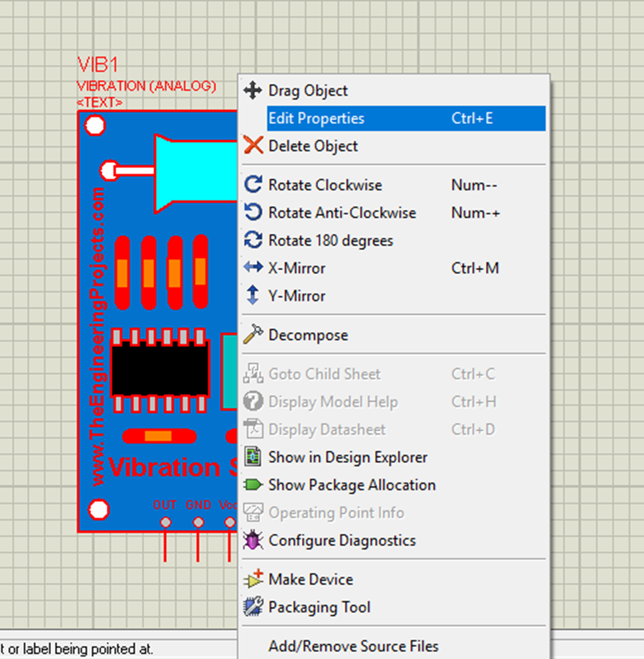The height and width of the screenshot is (659, 644).
Task: Select the Rotate Clockwise icon
Action: [x=252, y=185]
